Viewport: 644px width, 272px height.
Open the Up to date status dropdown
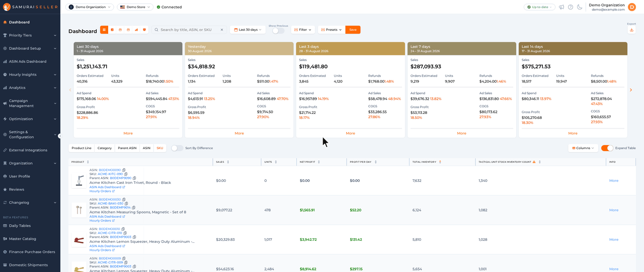point(539,7)
